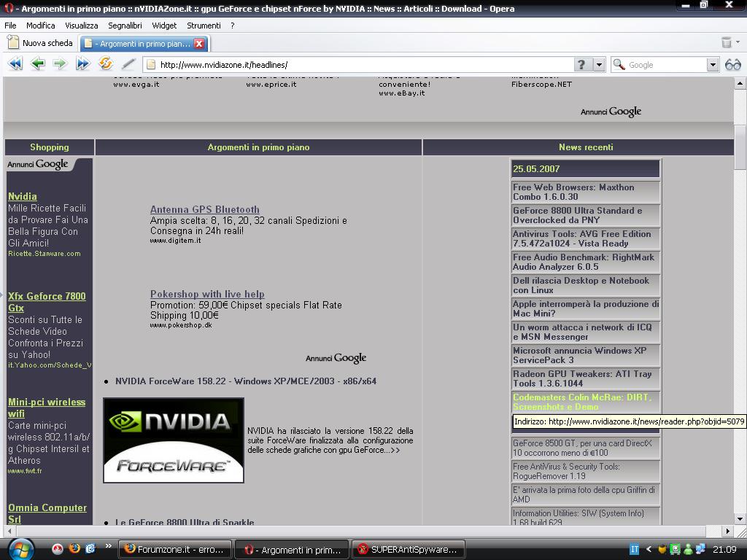The width and height of the screenshot is (747, 560).
Task: Switch to Forumzone.it taskbar window
Action: coord(174,550)
